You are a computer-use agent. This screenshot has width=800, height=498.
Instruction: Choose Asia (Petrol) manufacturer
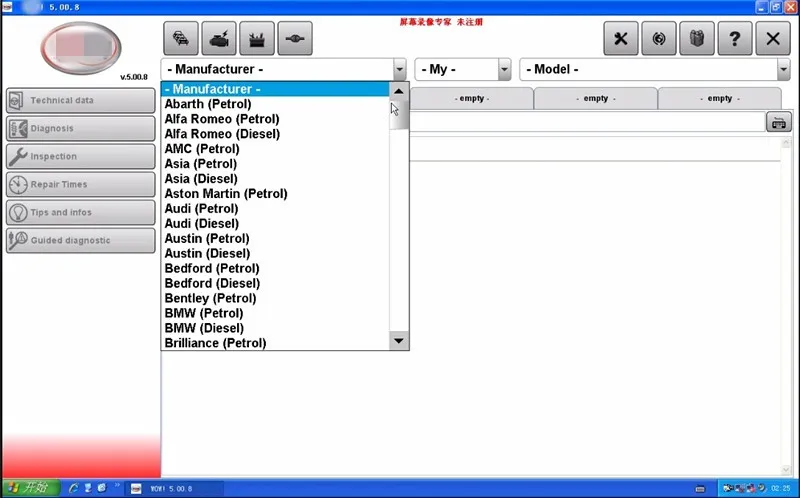click(x=276, y=164)
